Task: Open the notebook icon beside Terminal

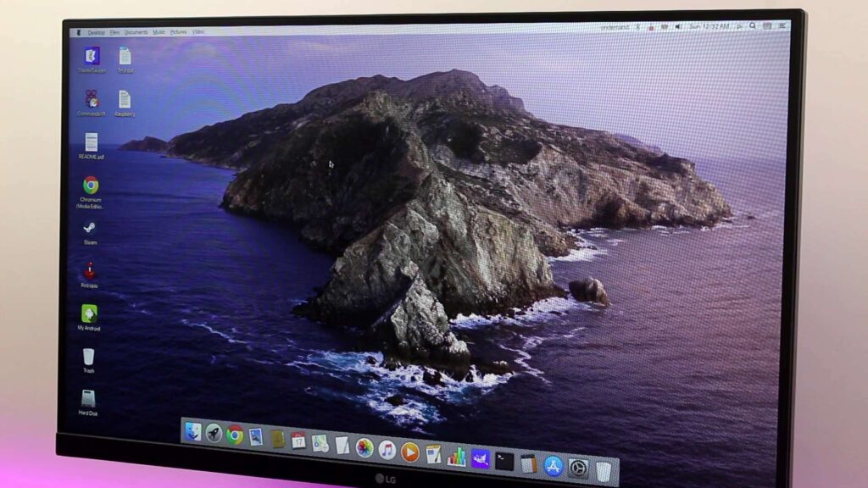Action: (x=529, y=464)
